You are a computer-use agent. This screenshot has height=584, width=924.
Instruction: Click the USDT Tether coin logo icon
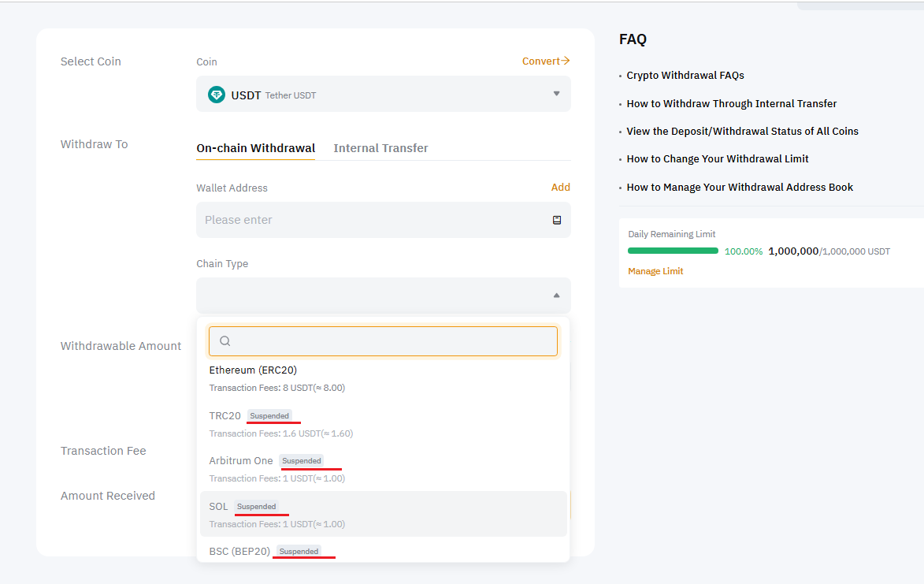pyautogui.click(x=217, y=95)
